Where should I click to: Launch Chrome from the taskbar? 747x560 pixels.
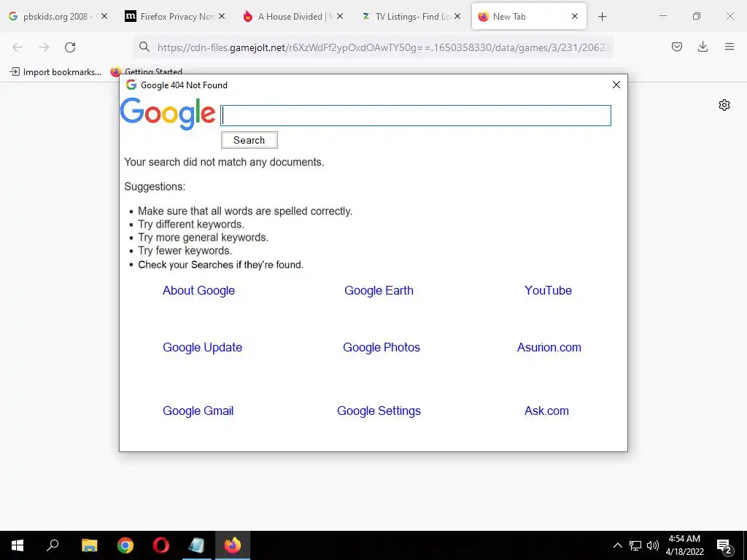tap(125, 545)
